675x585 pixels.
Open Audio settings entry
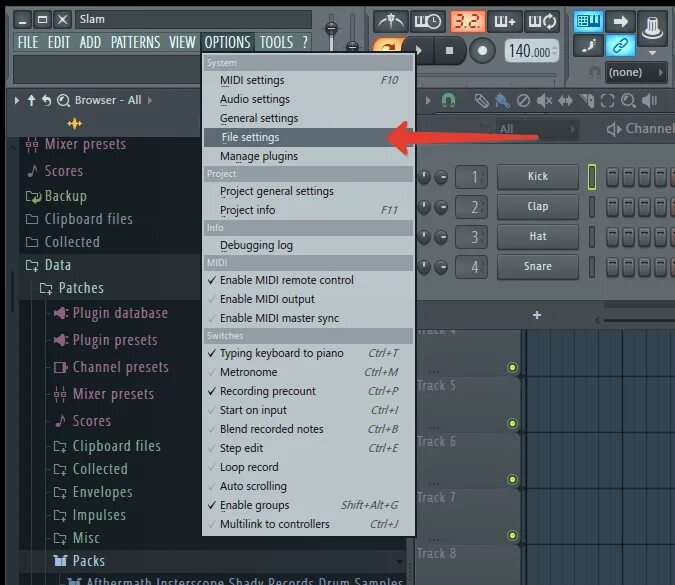click(x=308, y=99)
